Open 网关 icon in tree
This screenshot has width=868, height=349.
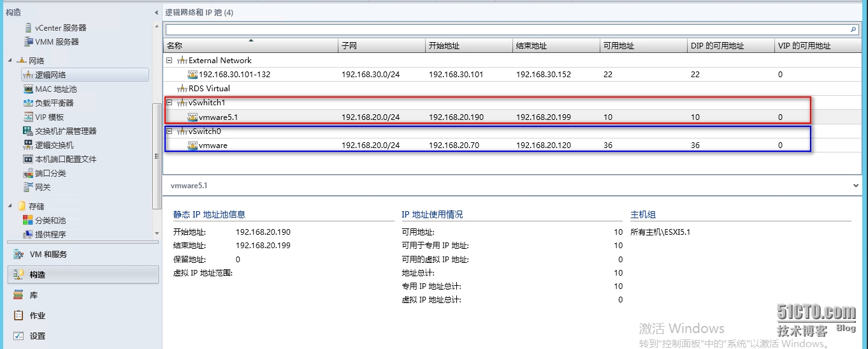click(x=28, y=187)
